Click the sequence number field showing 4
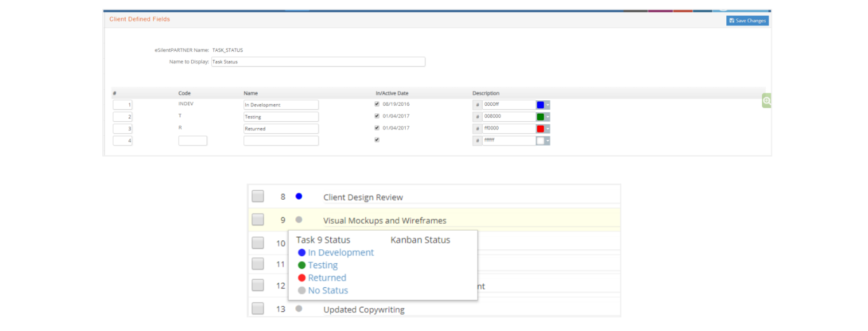This screenshot has height=331, width=868. pyautogui.click(x=123, y=141)
